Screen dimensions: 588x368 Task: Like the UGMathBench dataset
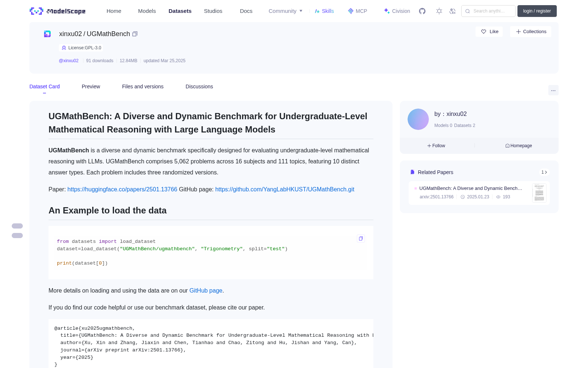click(490, 32)
